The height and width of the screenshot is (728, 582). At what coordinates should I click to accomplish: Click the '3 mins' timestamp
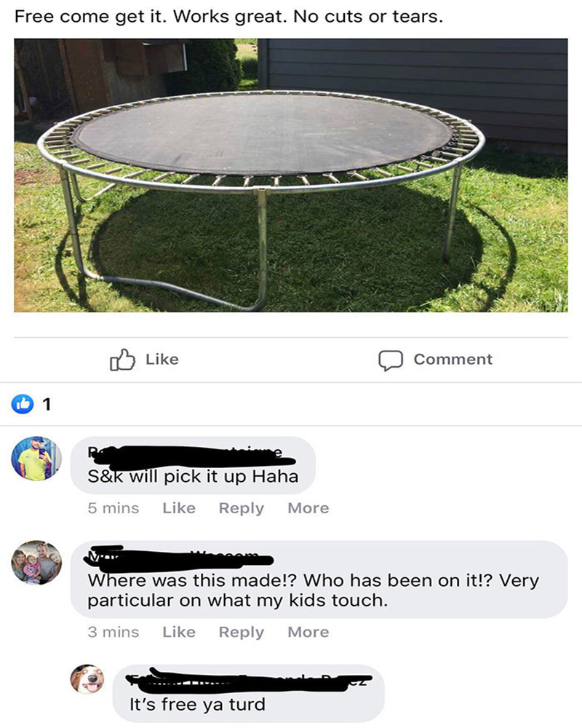point(113,632)
